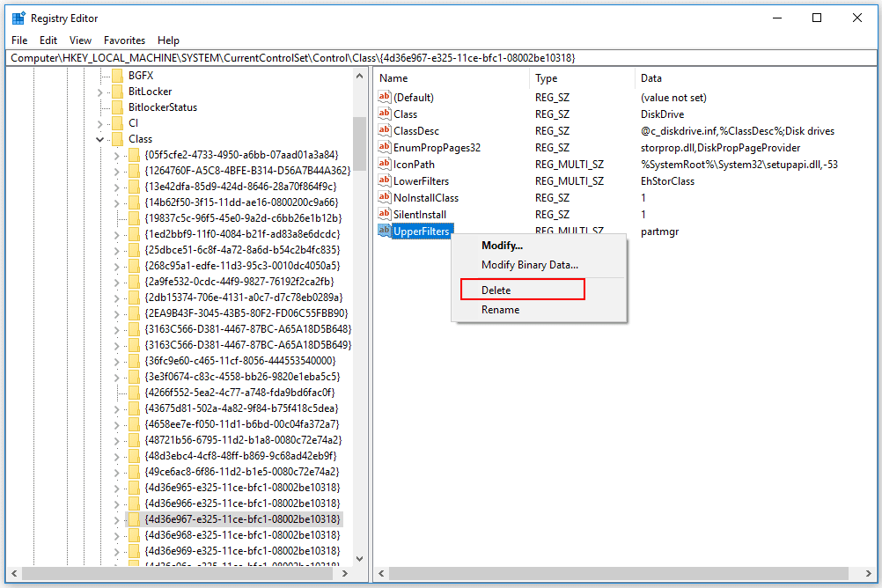Click folder icon of {05f5cfe2-4733-4950-a6bb-07aad01a3a84}
This screenshot has width=882, height=588.
(x=134, y=155)
